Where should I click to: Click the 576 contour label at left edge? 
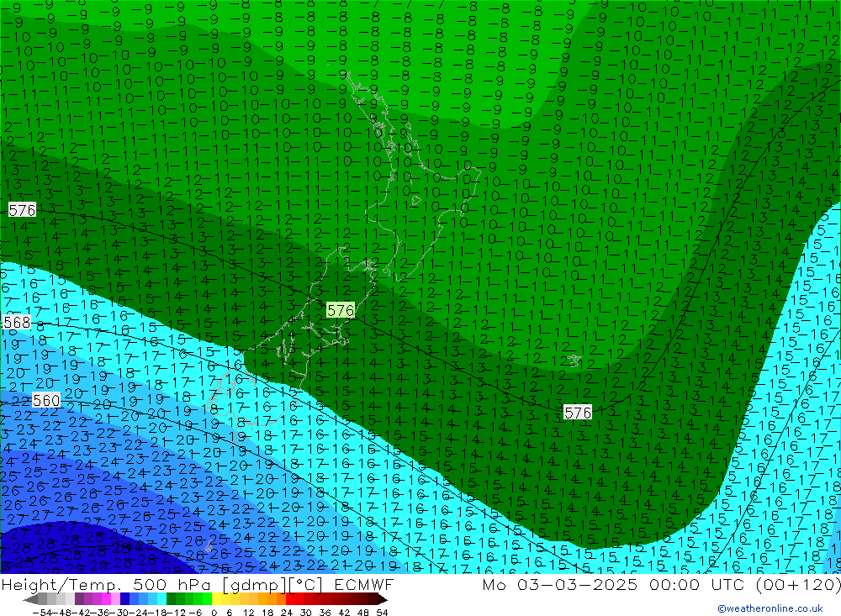(22, 210)
